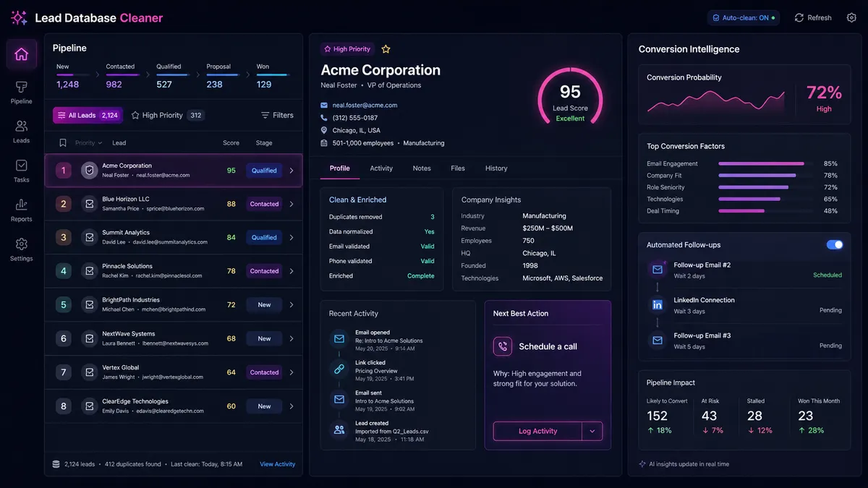The width and height of the screenshot is (868, 488).
Task: Click the Follow-up Email #2 envelope icon
Action: (657, 270)
